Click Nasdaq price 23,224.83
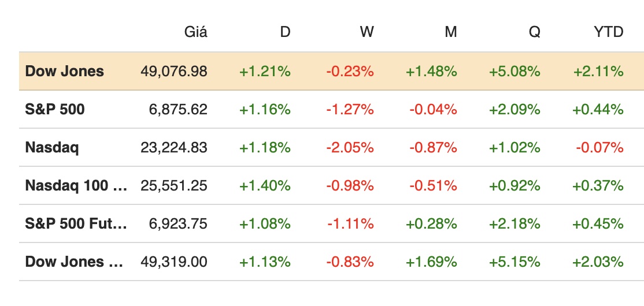The width and height of the screenshot is (644, 306). [173, 147]
